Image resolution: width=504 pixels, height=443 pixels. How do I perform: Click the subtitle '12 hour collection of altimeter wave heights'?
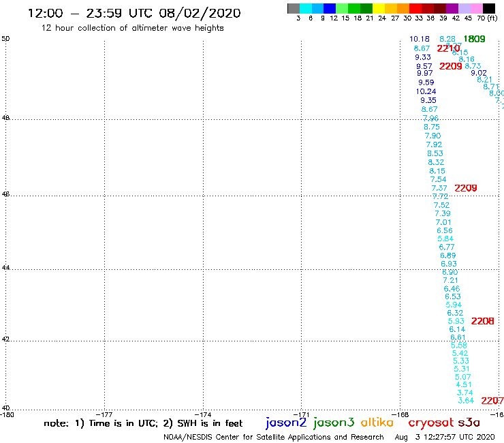[x=132, y=28]
